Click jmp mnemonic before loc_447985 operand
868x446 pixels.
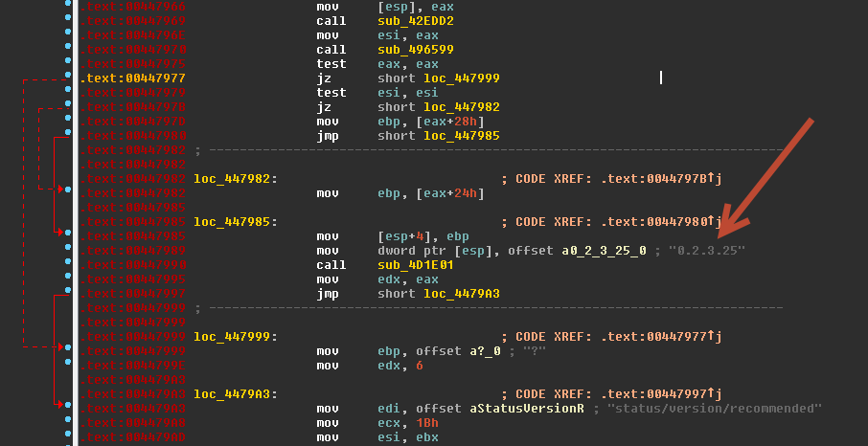(x=328, y=136)
